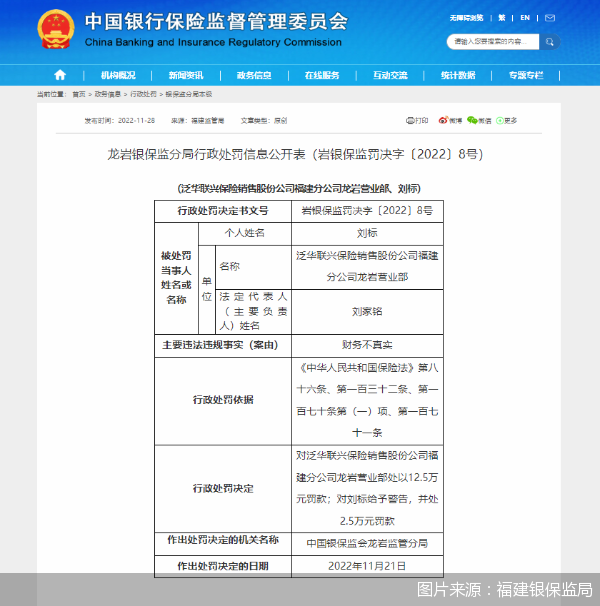Screen dimensions: 600x606
Task: Click the authority cell 中国银保监会龙岩监管分局
Action: tap(367, 544)
